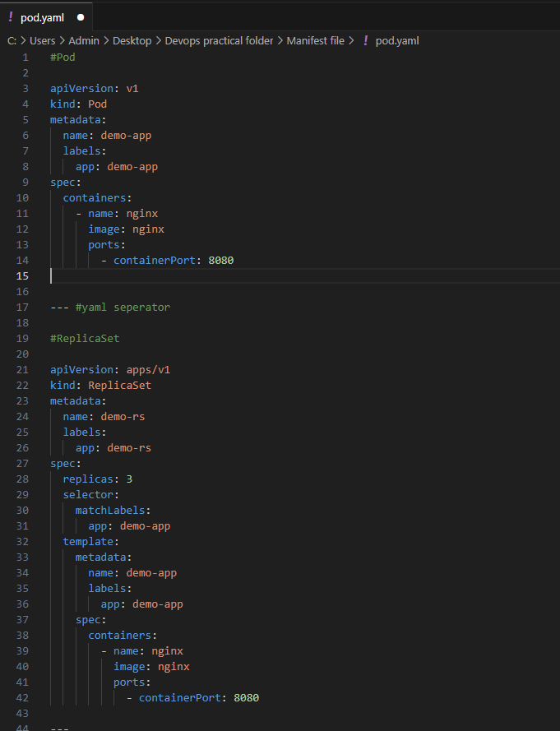Image resolution: width=560 pixels, height=731 pixels.
Task: Open the C: breadcrumb segment
Action: point(12,41)
